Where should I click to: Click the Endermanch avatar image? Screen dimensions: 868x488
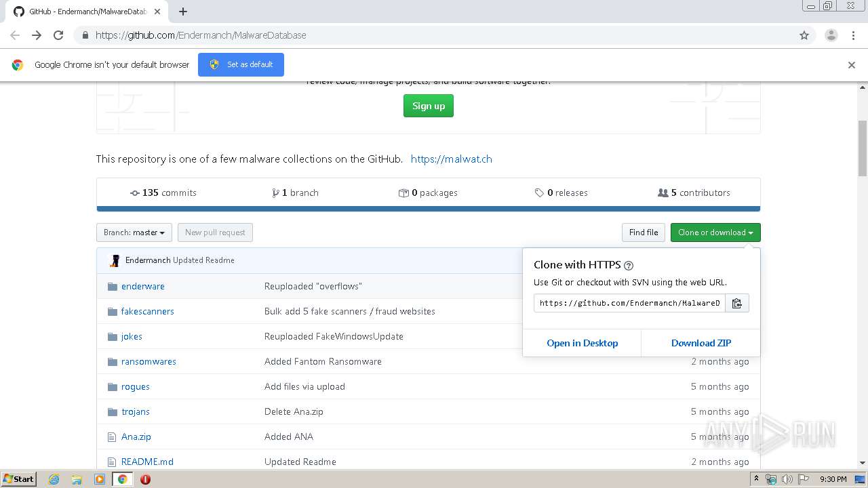tap(115, 260)
